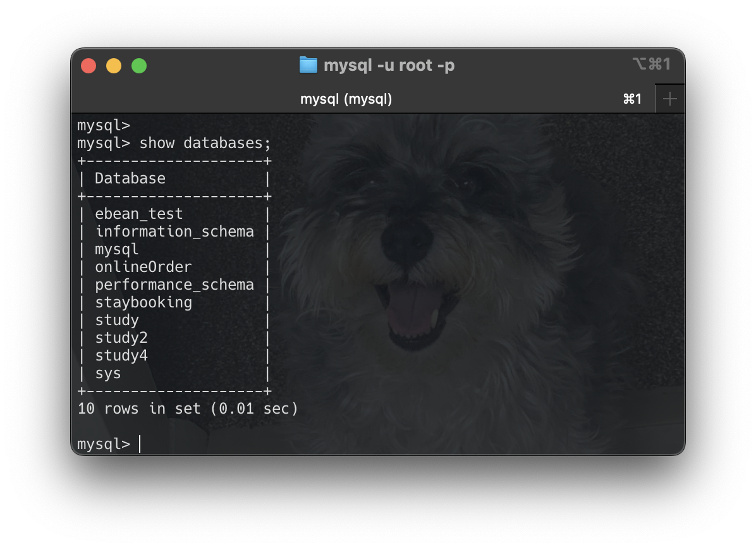Click the green full-screen button

pyautogui.click(x=138, y=65)
